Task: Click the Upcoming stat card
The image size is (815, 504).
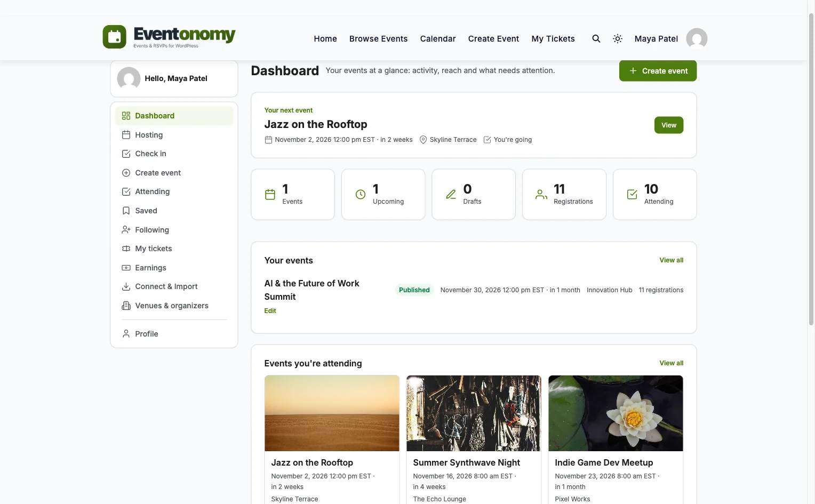Action: coord(383,194)
